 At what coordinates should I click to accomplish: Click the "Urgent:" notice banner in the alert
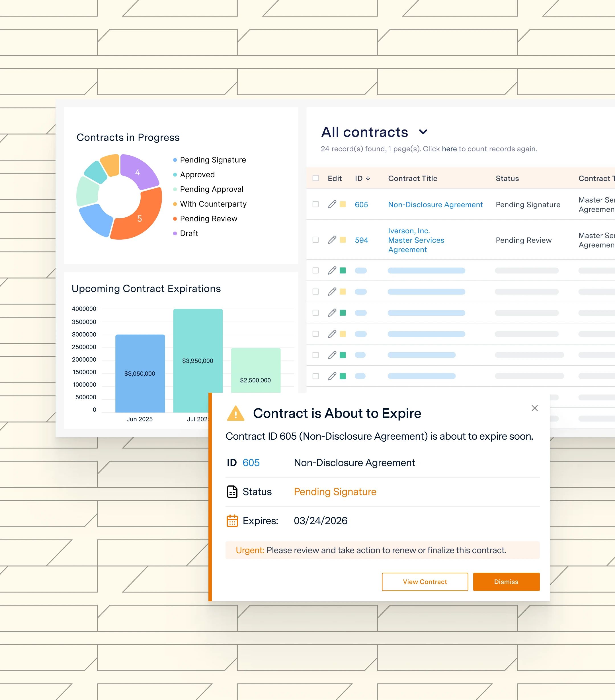click(382, 550)
